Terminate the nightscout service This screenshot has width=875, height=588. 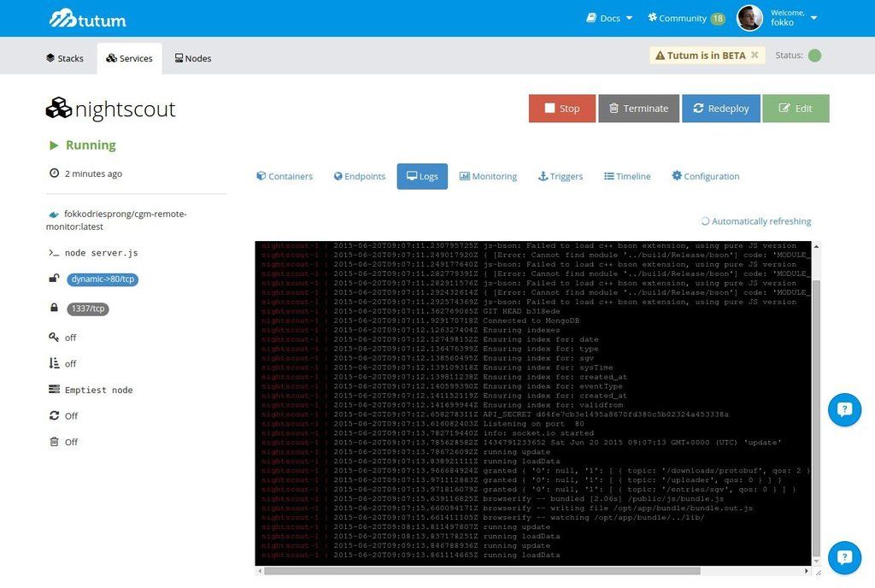[638, 109]
